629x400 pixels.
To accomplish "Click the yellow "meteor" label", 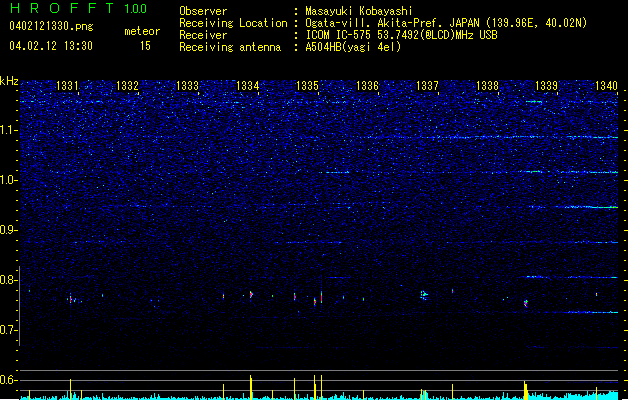I will point(142,31).
